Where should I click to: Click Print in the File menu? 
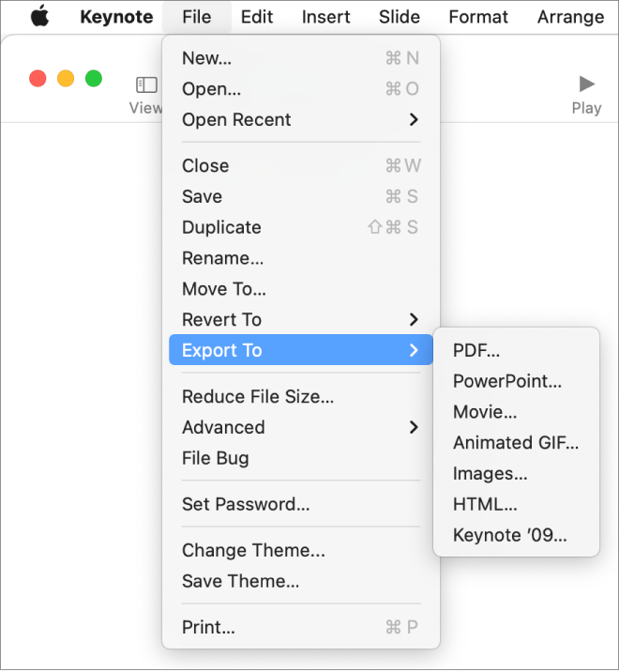pyautogui.click(x=208, y=627)
